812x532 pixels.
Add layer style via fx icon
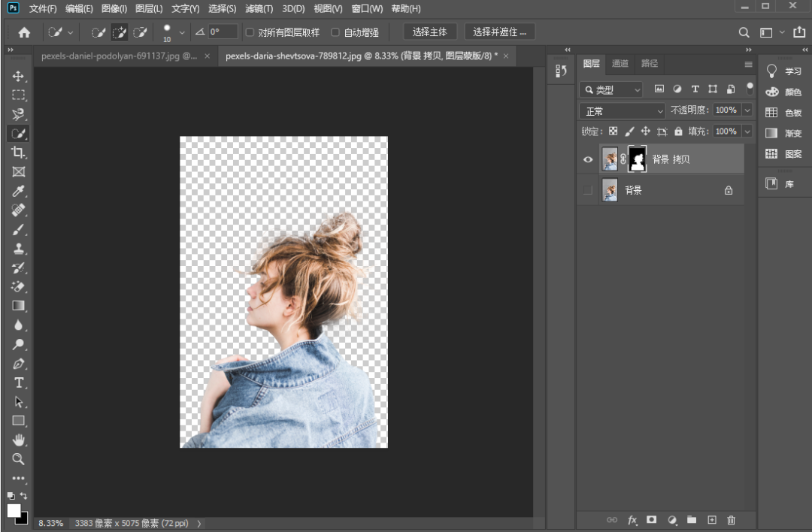click(632, 520)
